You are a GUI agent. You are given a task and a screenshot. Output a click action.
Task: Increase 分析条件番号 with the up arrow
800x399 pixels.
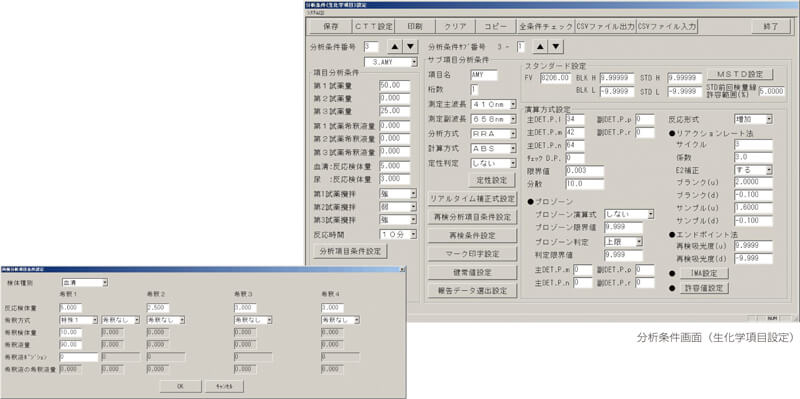[x=394, y=47]
